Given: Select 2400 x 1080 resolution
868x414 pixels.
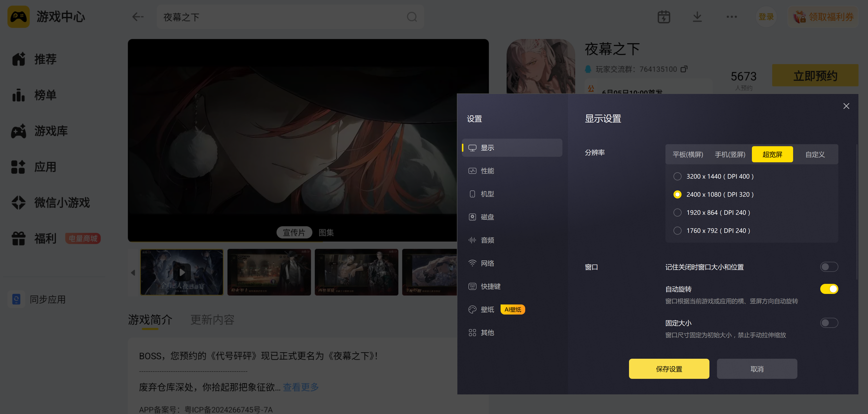Looking at the screenshot, I should click(x=677, y=194).
